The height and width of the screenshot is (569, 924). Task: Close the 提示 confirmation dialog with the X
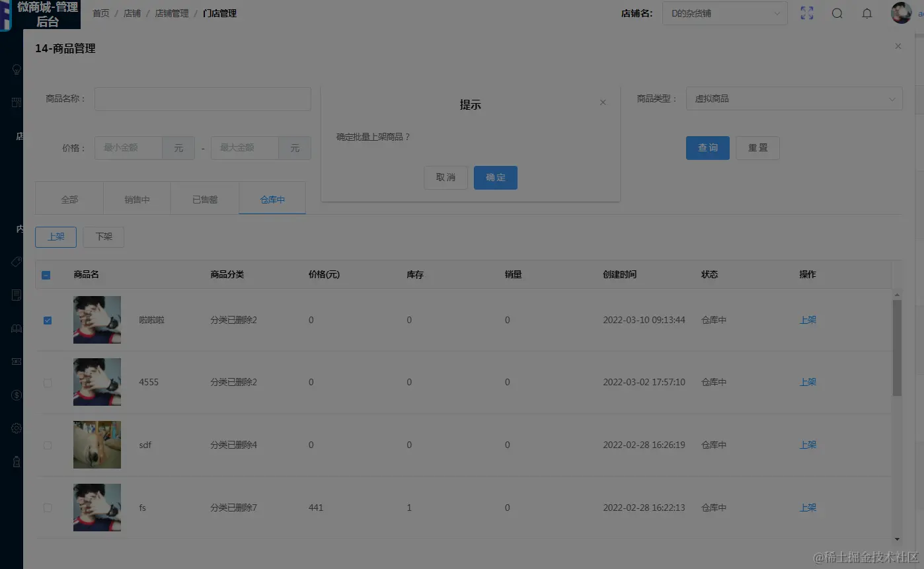[x=603, y=102]
